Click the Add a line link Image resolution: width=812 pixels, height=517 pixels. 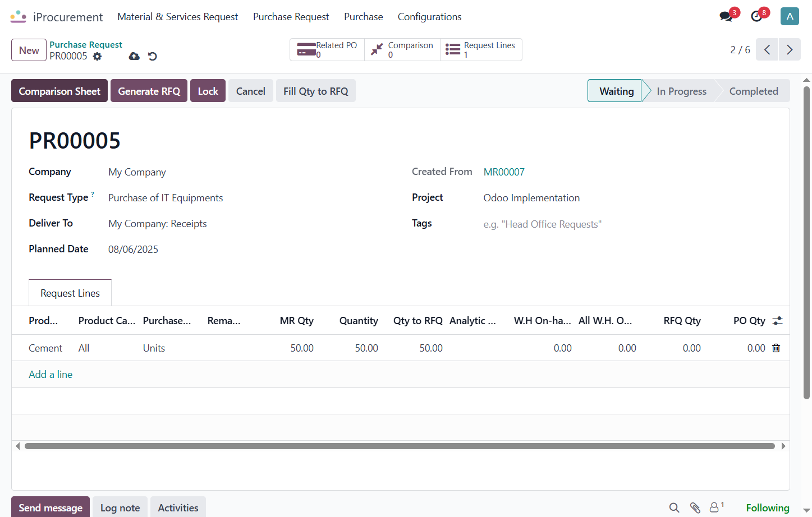point(51,375)
